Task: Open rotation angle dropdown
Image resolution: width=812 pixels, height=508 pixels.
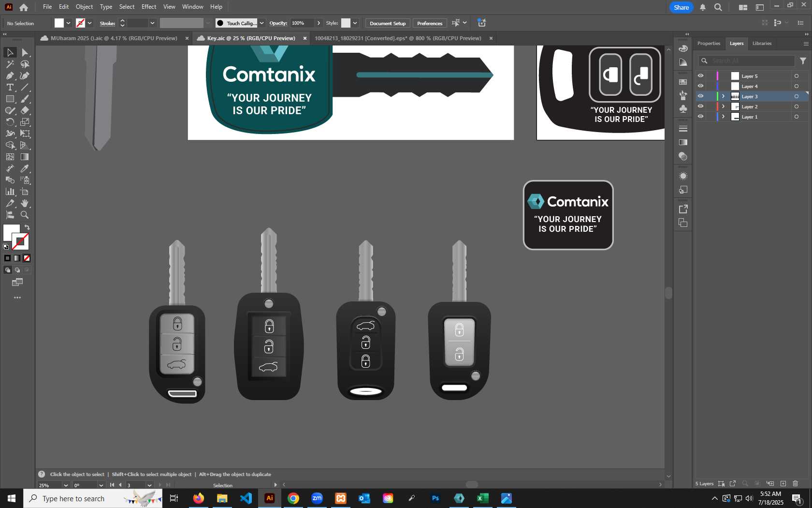Action: [101, 485]
